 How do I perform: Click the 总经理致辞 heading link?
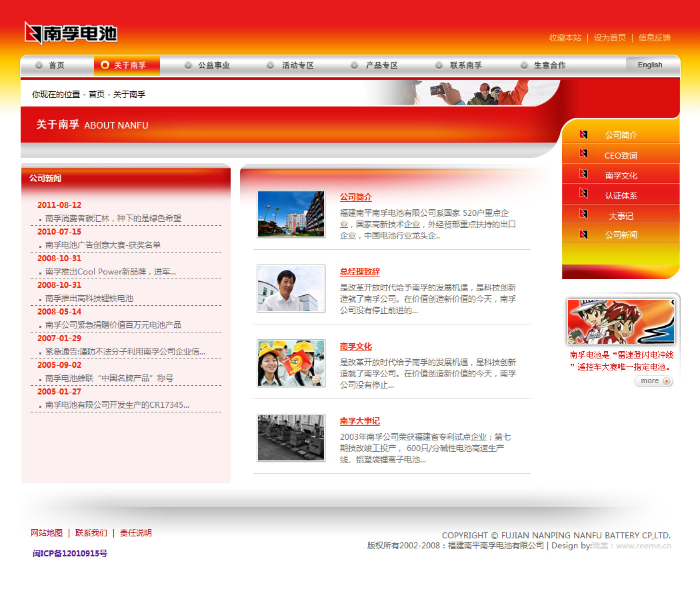(x=360, y=272)
